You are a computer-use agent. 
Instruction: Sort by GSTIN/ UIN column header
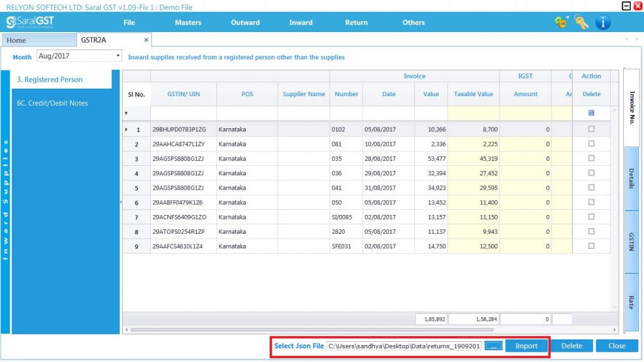pyautogui.click(x=184, y=94)
